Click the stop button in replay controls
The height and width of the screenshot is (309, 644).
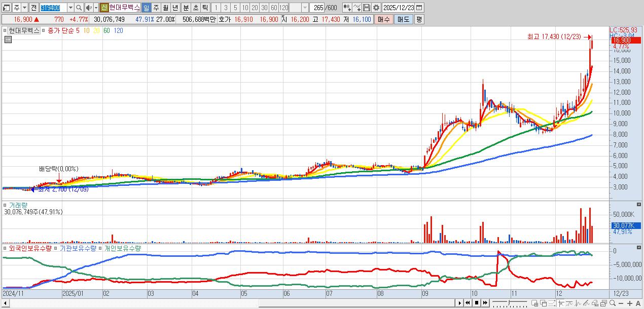pyautogui.click(x=477, y=303)
